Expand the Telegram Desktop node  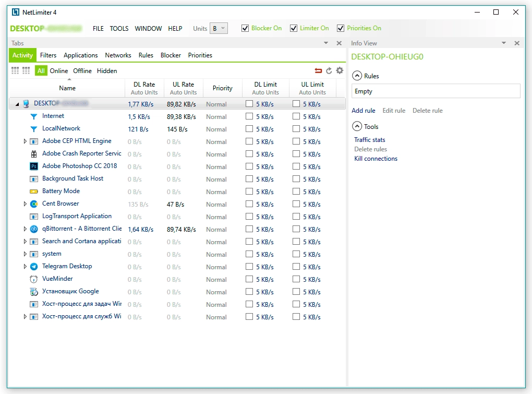click(25, 267)
